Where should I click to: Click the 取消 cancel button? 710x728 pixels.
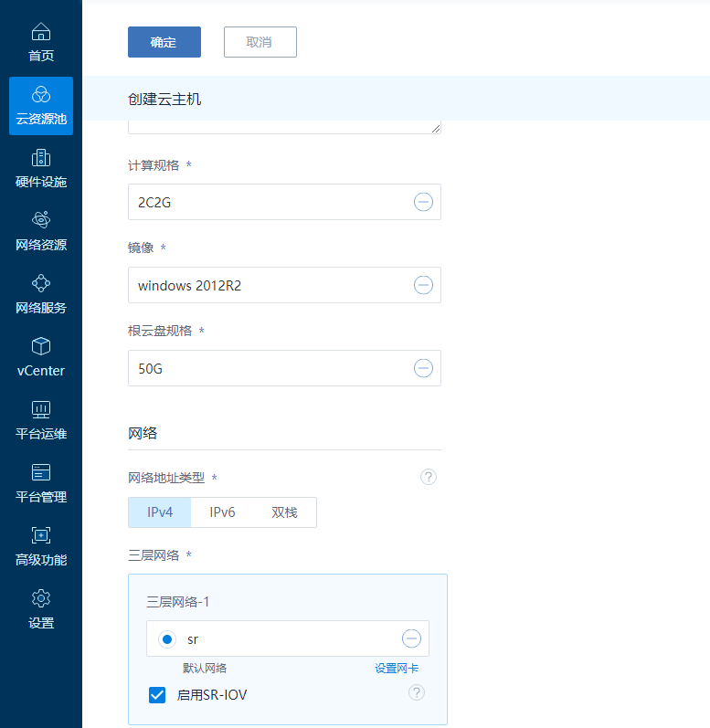pyautogui.click(x=260, y=42)
